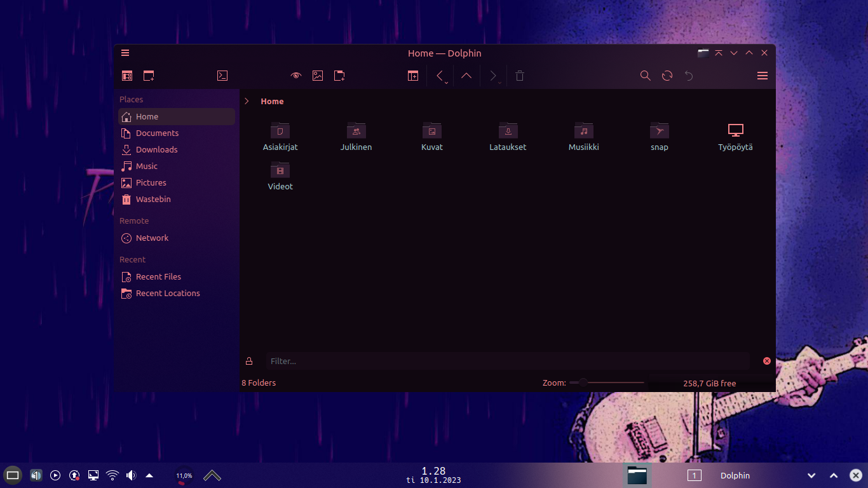Activate the Dolphin task icon in the taskbar

(x=637, y=475)
